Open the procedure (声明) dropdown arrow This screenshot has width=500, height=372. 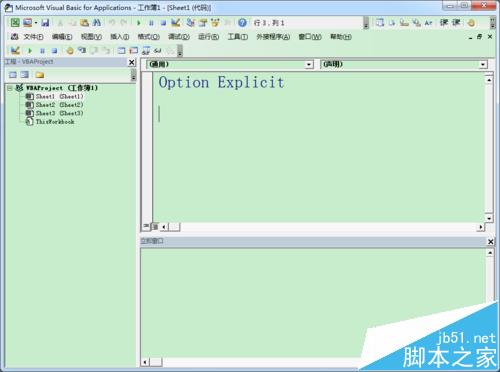click(x=483, y=64)
